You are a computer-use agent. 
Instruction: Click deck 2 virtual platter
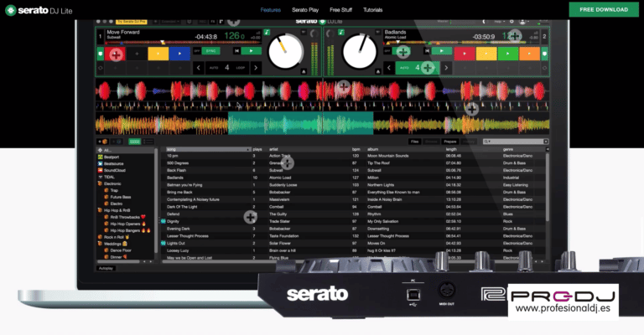click(360, 52)
